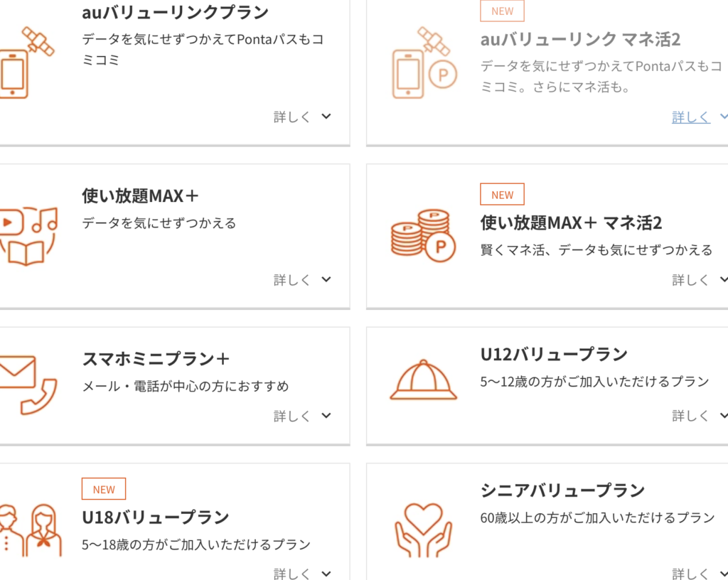
Task: Expand 詳しく chevron under スマホミニプラン＋
Action: tap(326, 416)
